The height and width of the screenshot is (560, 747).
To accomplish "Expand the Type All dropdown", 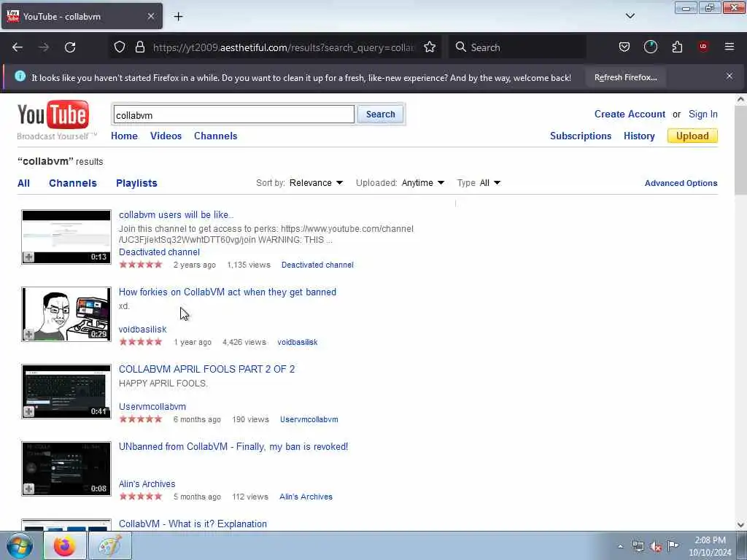I will tap(489, 183).
